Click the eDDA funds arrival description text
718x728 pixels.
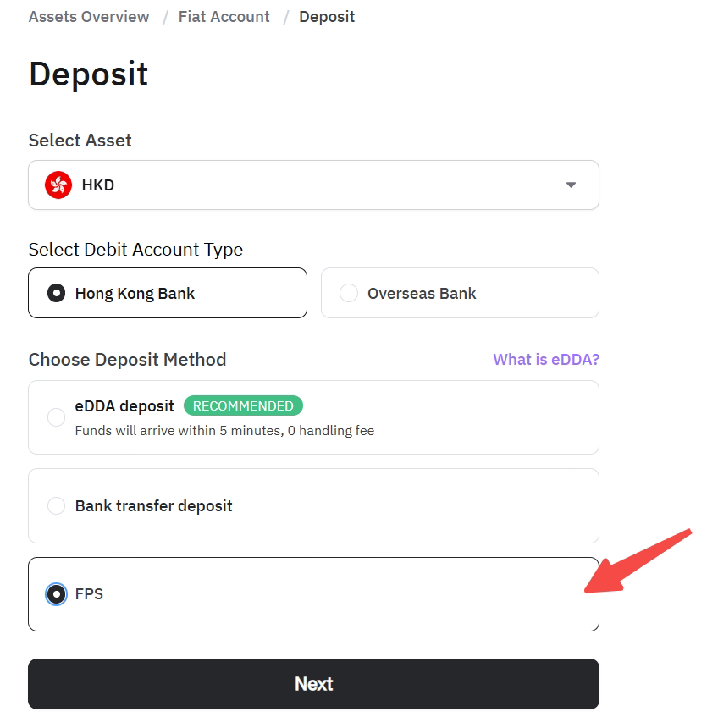point(224,431)
